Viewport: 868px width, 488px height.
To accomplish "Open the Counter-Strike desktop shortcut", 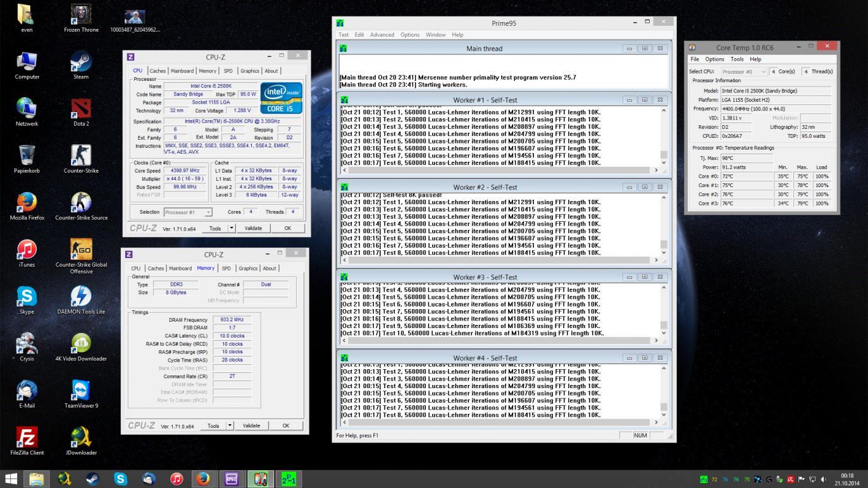I will pyautogui.click(x=81, y=159).
